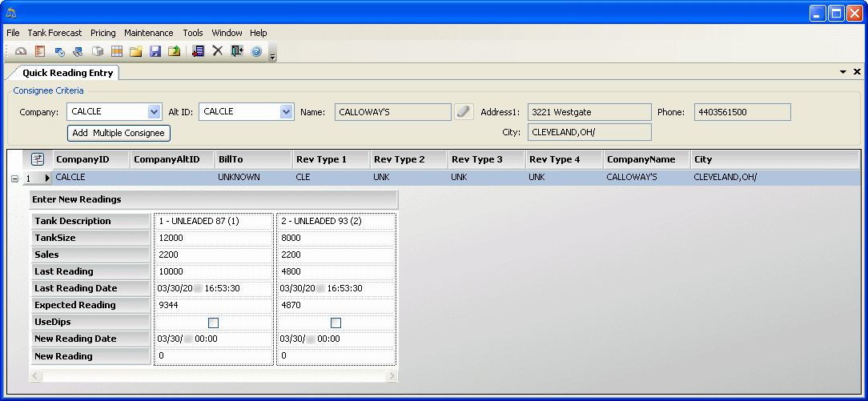Click the exit door toolbar icon

(237, 51)
